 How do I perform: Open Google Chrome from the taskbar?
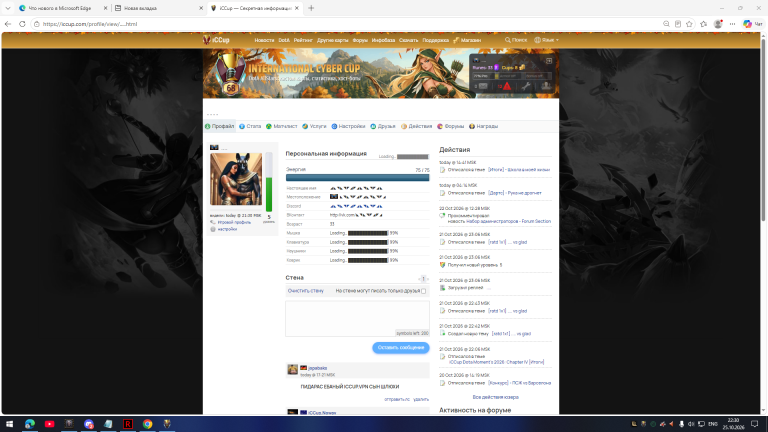pos(147,424)
